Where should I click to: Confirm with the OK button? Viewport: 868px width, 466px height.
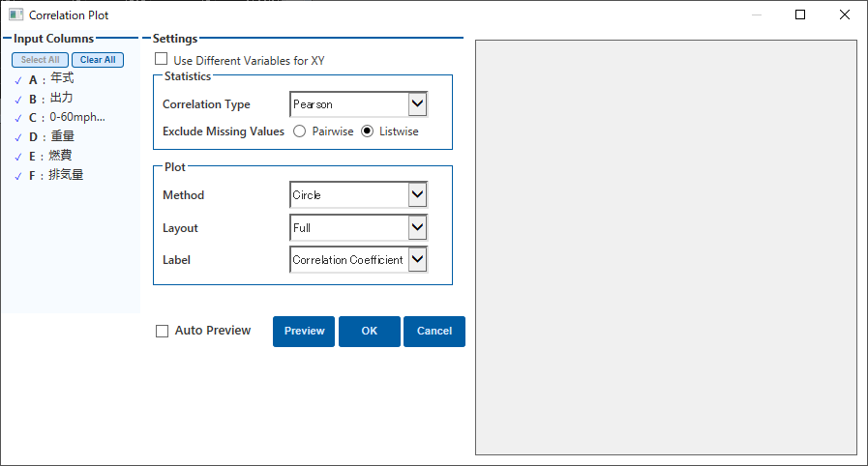click(x=370, y=331)
